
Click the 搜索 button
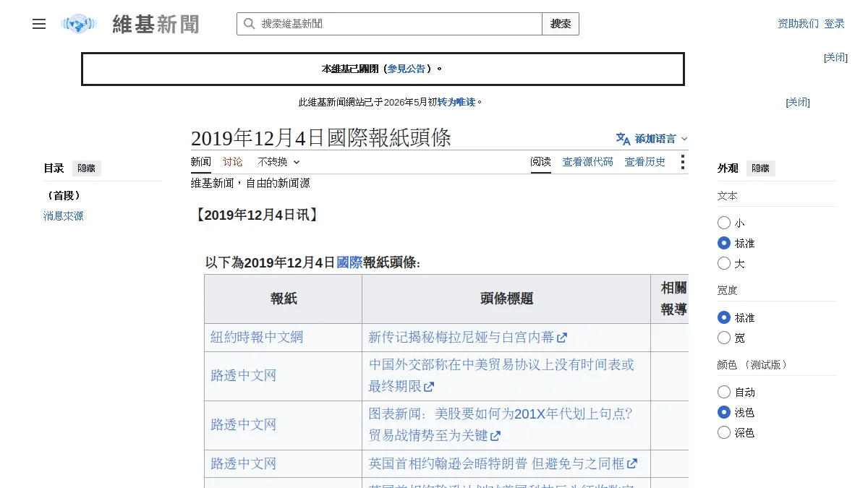pyautogui.click(x=561, y=24)
